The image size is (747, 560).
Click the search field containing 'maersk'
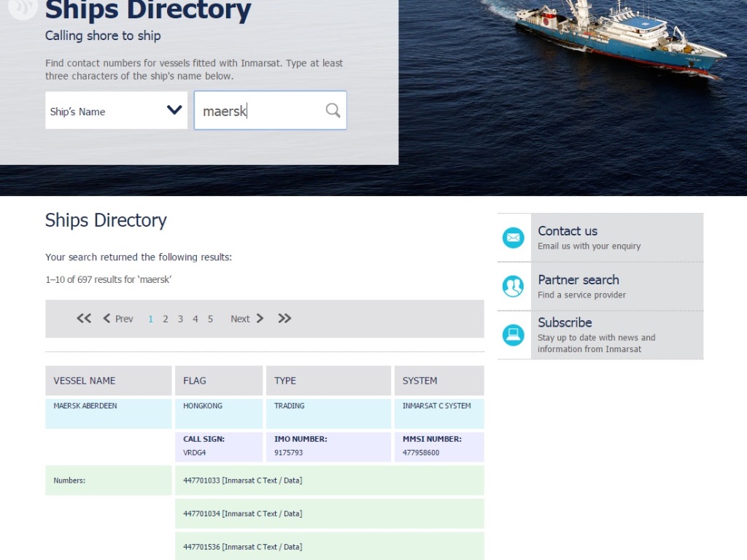(259, 111)
